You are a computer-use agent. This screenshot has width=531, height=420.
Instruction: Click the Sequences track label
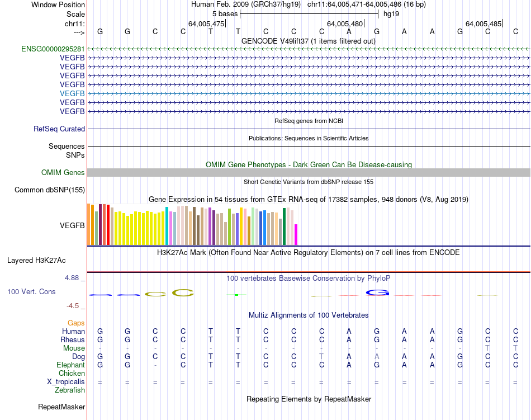pos(67,147)
